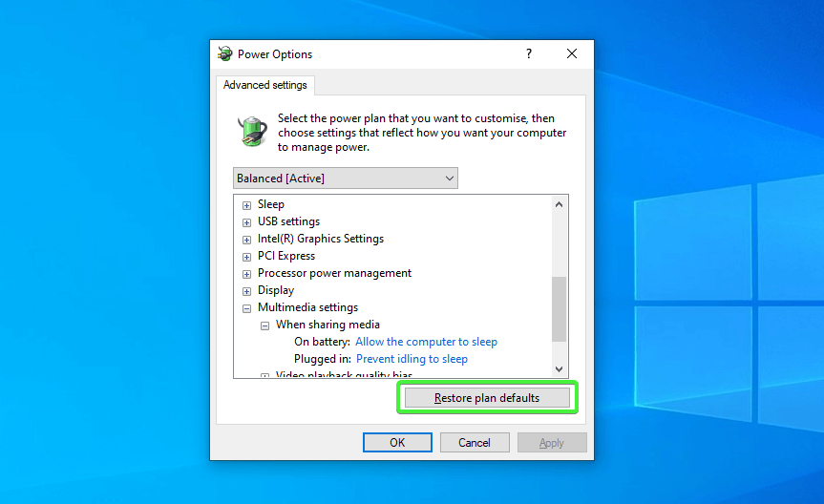The image size is (824, 504).
Task: Expand Processor power management node
Action: pyautogui.click(x=246, y=274)
